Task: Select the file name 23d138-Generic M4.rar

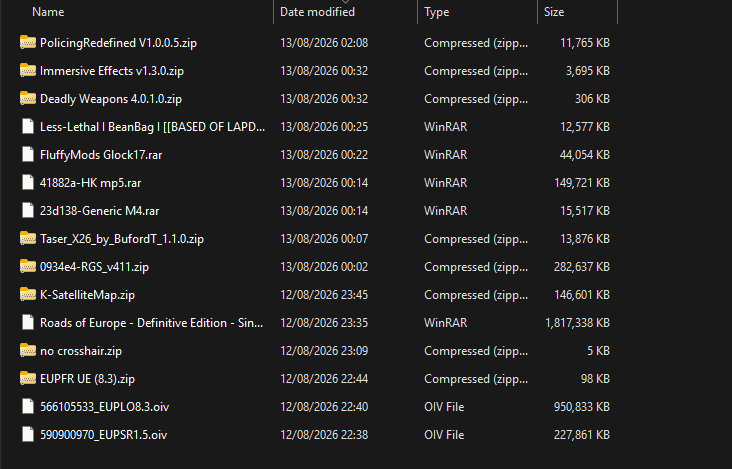Action: point(99,211)
